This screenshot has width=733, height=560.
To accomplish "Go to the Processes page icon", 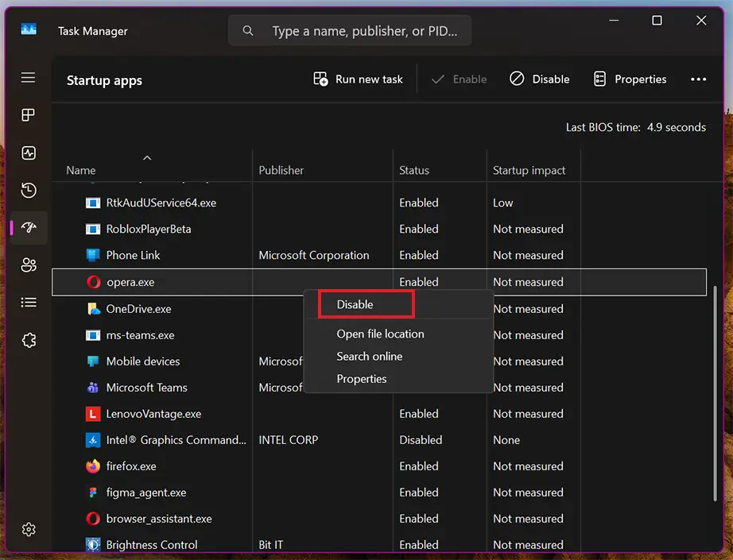I will pyautogui.click(x=28, y=115).
